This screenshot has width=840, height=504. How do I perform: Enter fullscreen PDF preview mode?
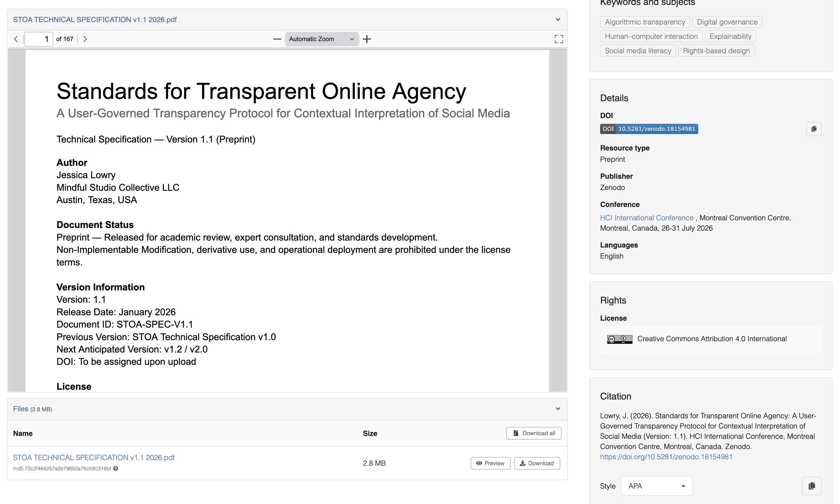coord(558,39)
